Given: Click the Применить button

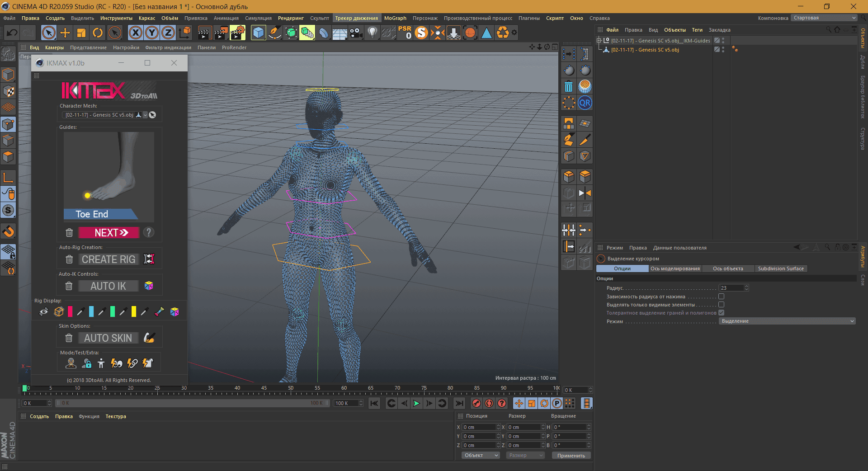Looking at the screenshot, I should pyautogui.click(x=571, y=456).
